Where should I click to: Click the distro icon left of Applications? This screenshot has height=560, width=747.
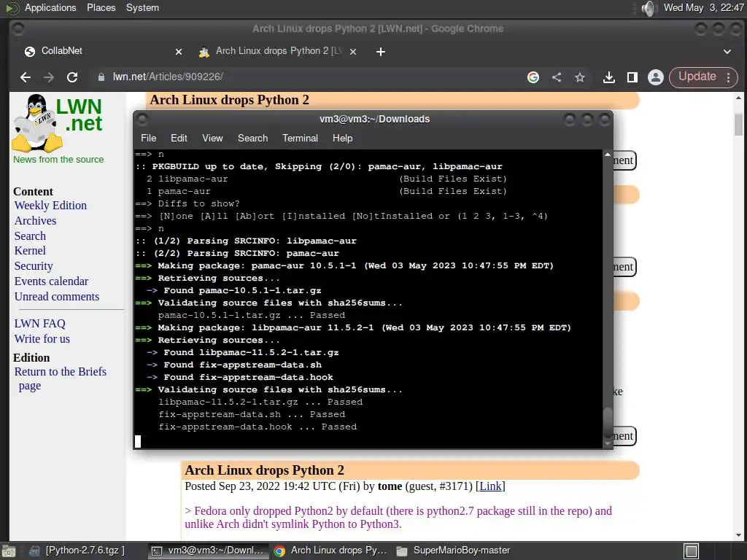click(x=12, y=7)
